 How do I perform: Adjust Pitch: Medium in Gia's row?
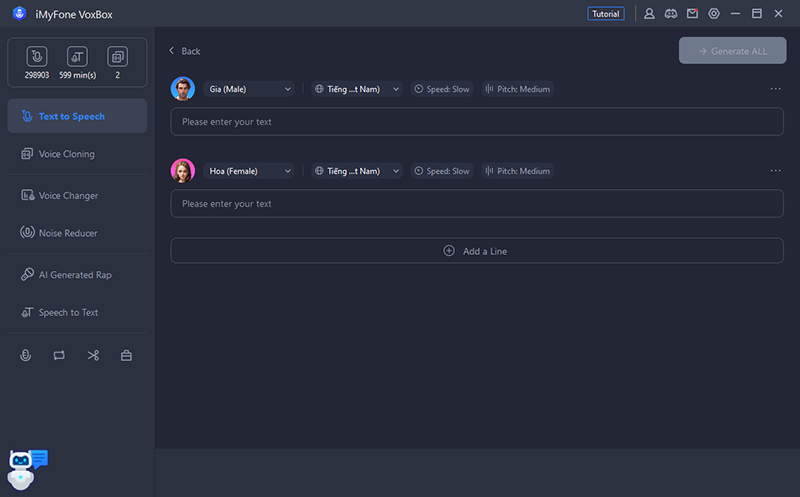click(x=517, y=89)
